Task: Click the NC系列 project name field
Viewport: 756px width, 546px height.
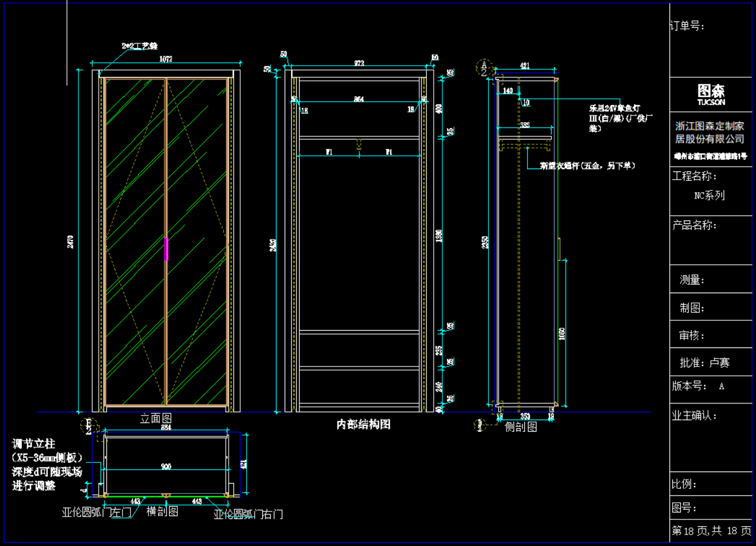Action: click(x=709, y=195)
